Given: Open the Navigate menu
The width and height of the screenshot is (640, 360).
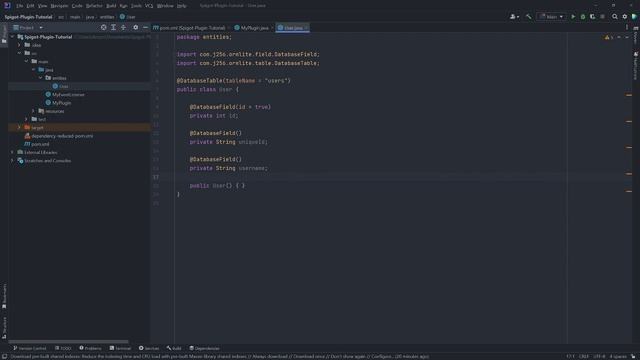Looking at the screenshot, I should (x=59, y=6).
